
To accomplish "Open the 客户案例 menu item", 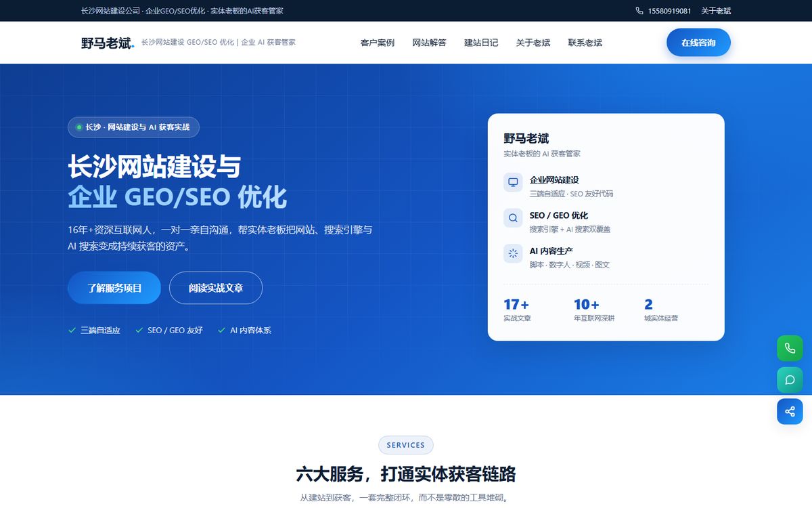I will click(378, 43).
